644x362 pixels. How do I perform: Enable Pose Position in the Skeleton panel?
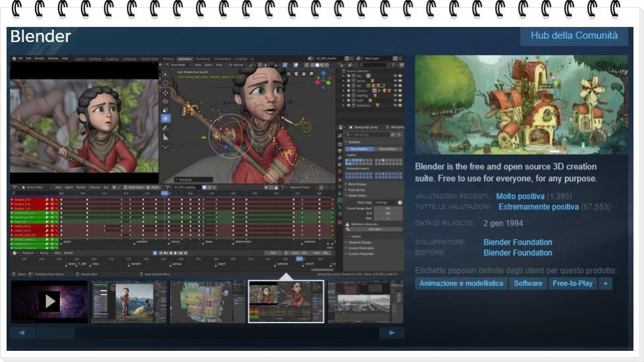pos(359,149)
